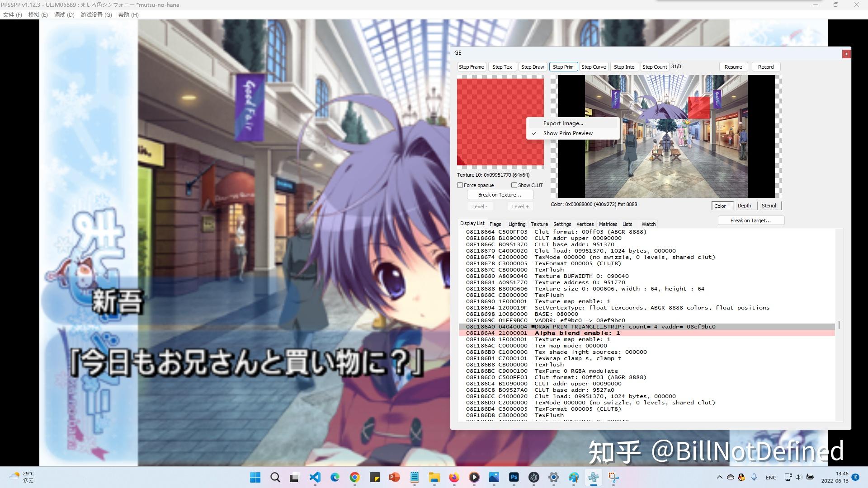Click the Step Count button
The height and width of the screenshot is (488, 868).
pos(655,67)
